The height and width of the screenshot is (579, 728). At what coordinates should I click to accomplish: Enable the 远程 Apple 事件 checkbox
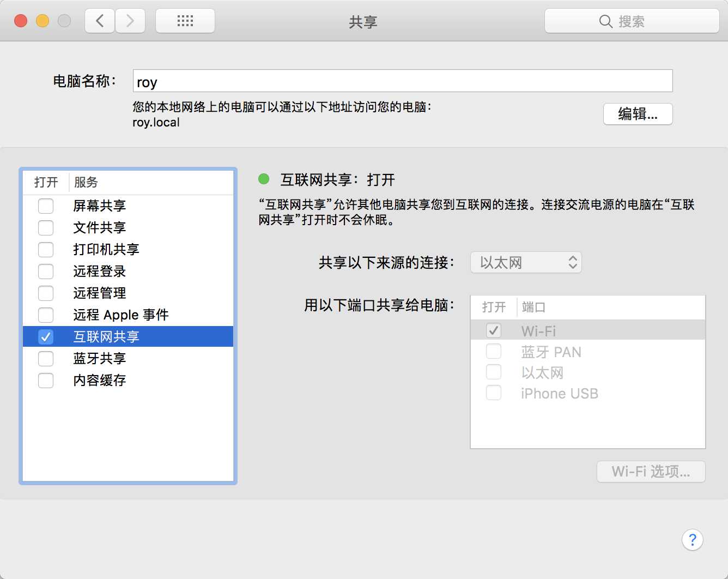click(x=46, y=315)
